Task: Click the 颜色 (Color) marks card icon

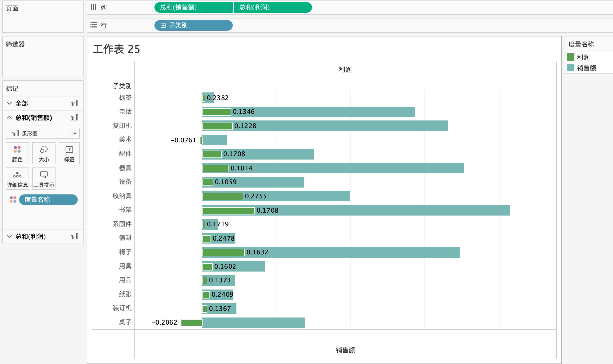Action: click(17, 153)
